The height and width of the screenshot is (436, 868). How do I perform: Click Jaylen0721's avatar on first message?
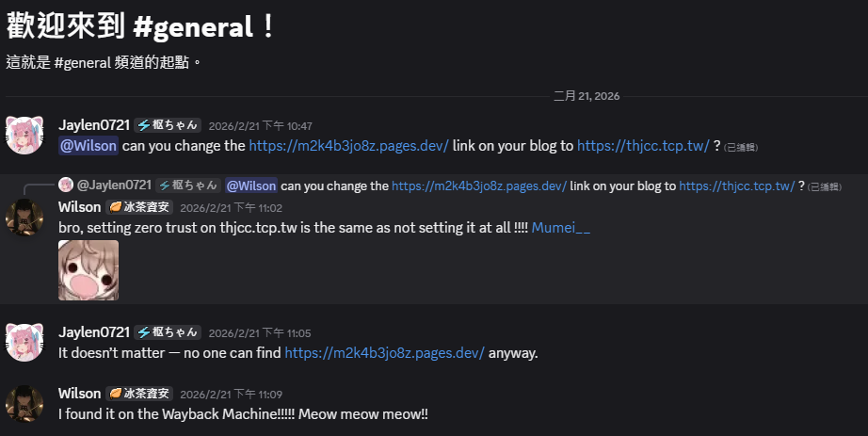24,136
